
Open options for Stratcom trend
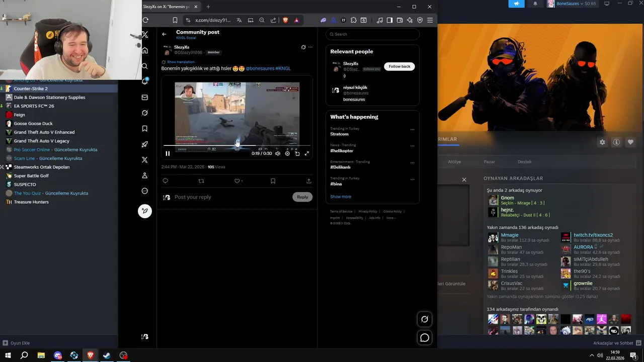(412, 130)
